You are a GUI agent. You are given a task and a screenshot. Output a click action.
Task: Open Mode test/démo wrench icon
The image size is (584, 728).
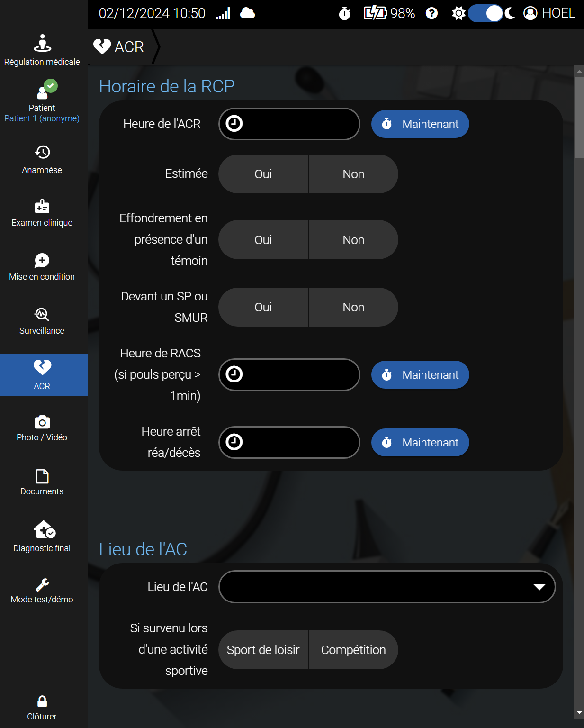coord(42,584)
